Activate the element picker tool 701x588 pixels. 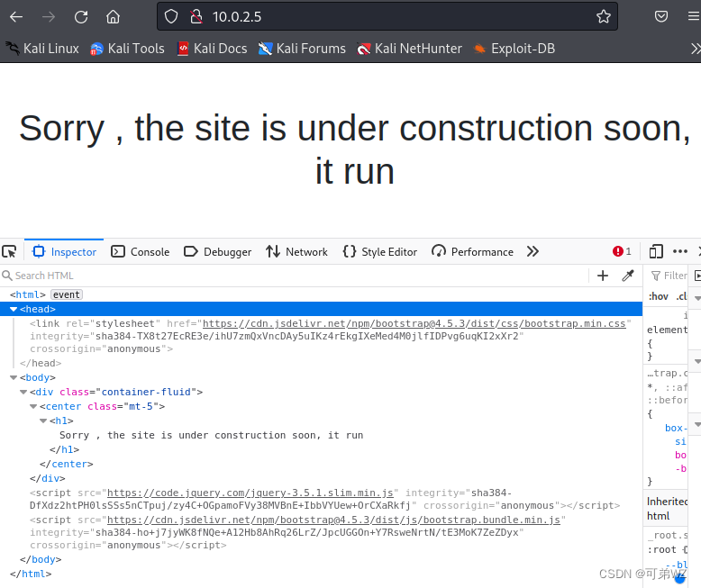pyautogui.click(x=9, y=251)
